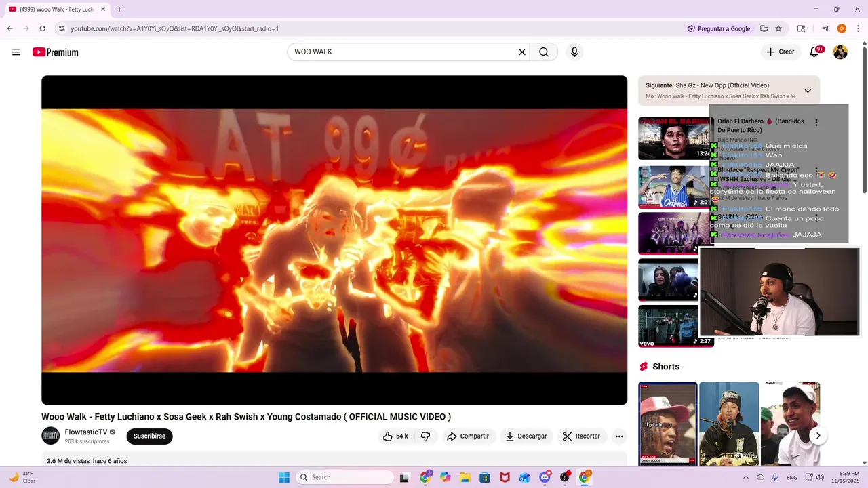Open Orlan El Barbero video thumbnail
This screenshot has height=488, width=868.
tap(675, 138)
